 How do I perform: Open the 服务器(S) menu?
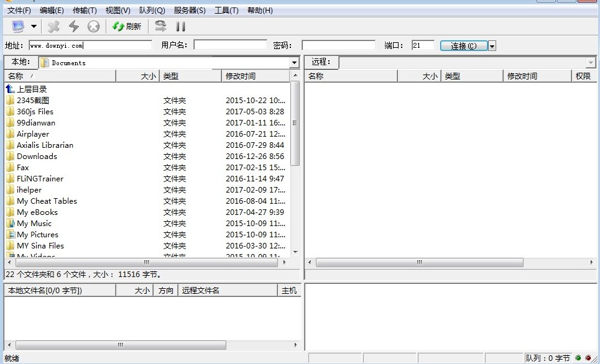point(190,11)
